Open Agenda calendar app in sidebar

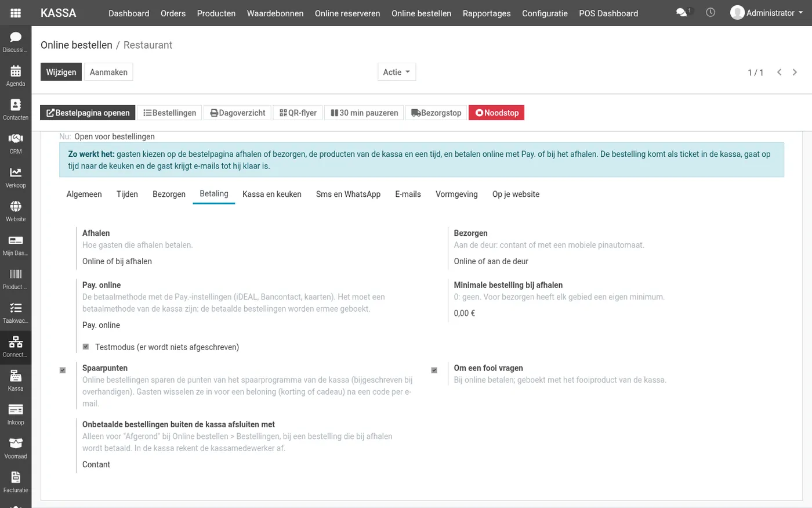point(16,75)
